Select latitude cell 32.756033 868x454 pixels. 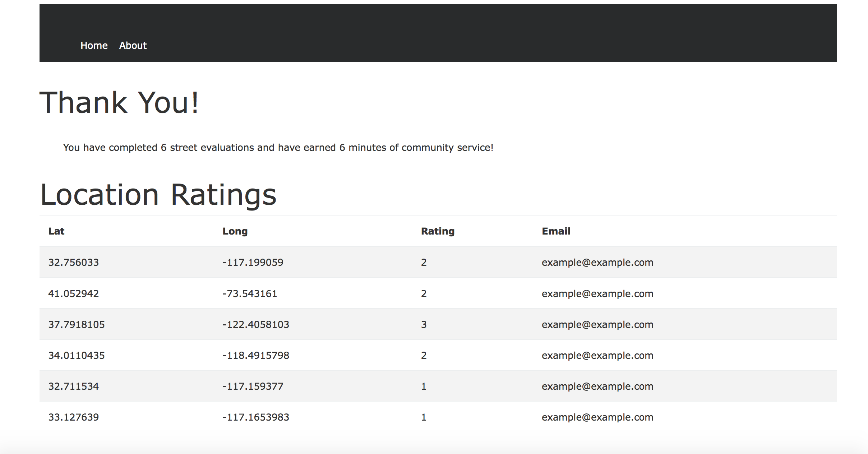point(74,263)
